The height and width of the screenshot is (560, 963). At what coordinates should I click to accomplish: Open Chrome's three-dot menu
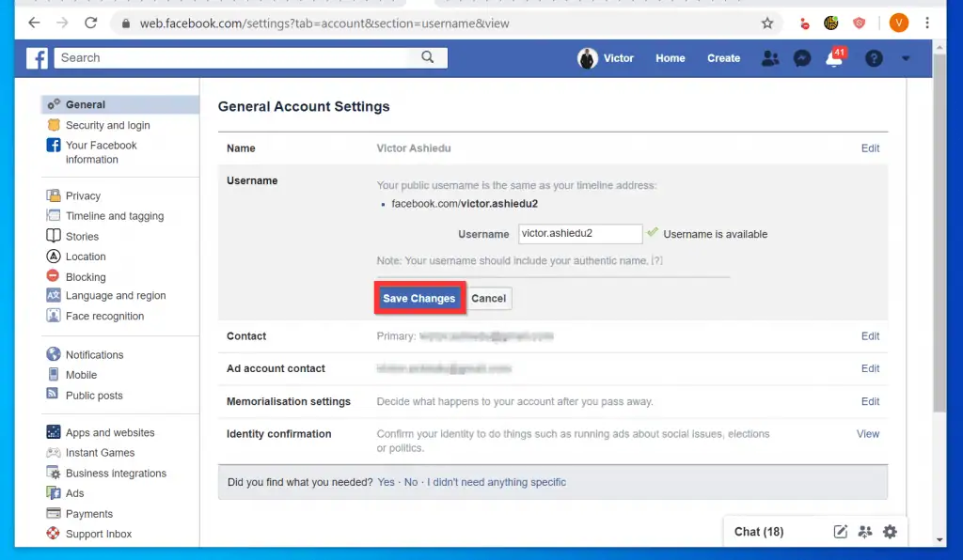[927, 22]
